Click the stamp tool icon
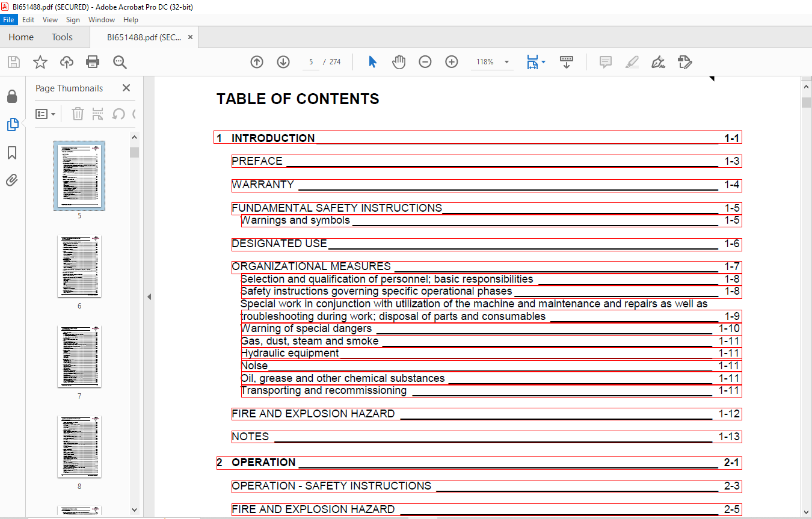The height and width of the screenshot is (519, 812). tap(684, 62)
